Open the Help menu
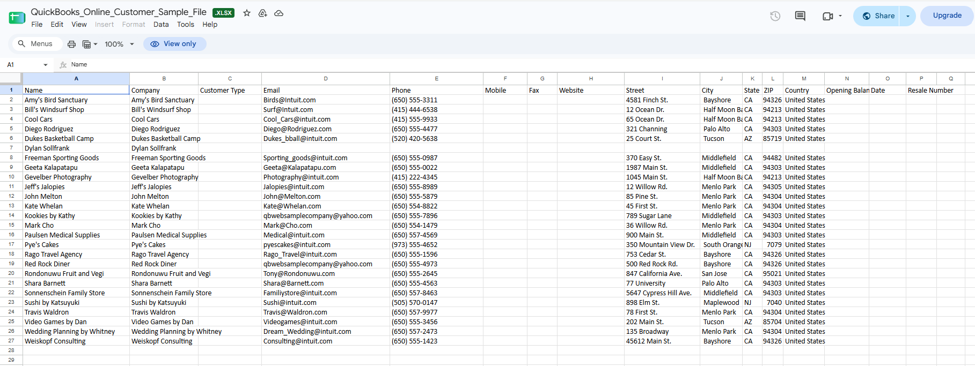This screenshot has height=366, width=975. 210,25
